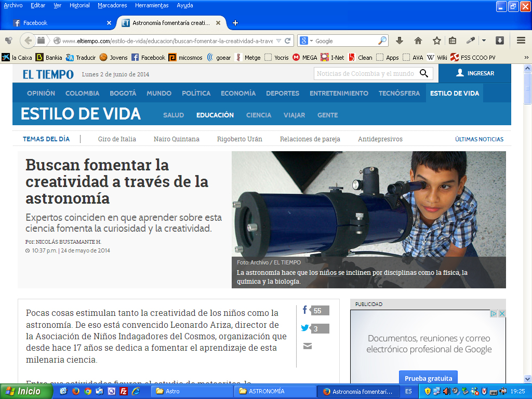
Task: Open the downloads arrow in the toolbar
Action: pyautogui.click(x=400, y=41)
